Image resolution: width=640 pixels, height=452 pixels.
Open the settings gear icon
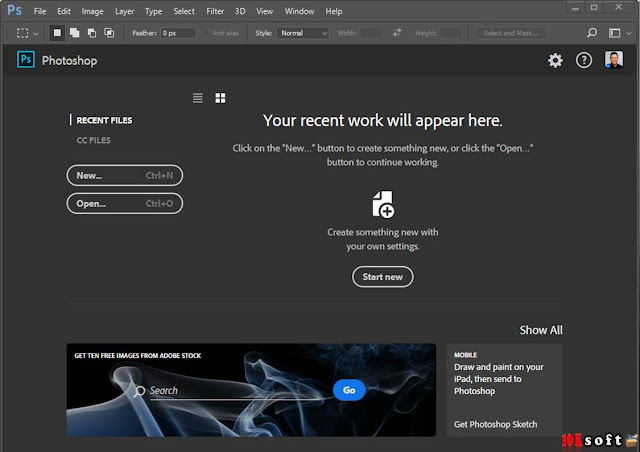pyautogui.click(x=555, y=60)
